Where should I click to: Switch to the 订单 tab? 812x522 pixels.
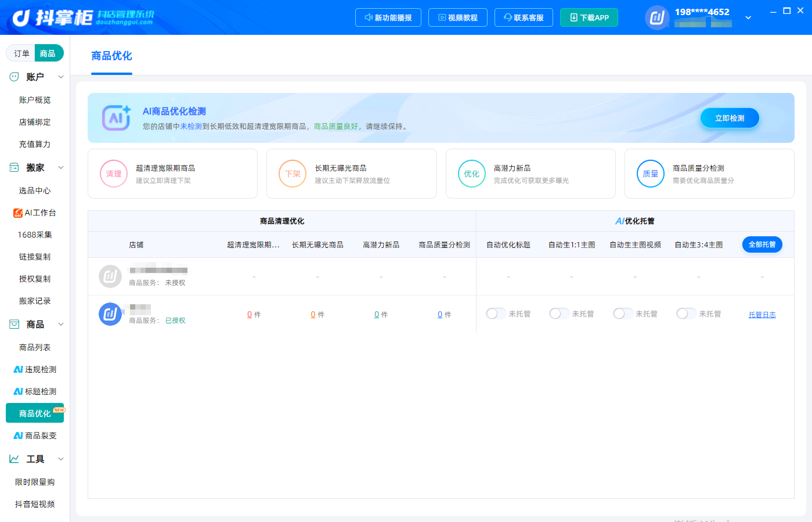21,53
